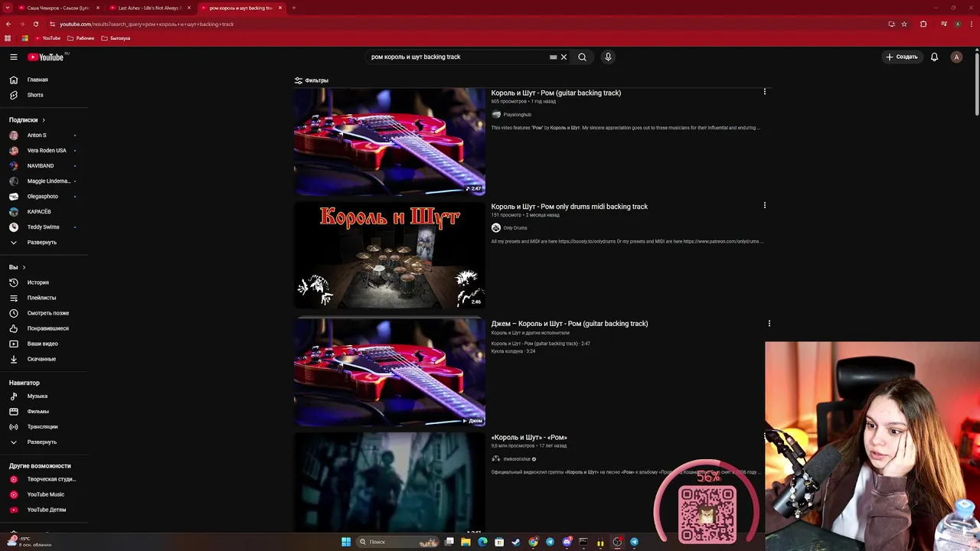Screen dimensions: 980x551
Task: Open Король и Шут - Ром (guitar backing track) title
Action: [x=556, y=93]
